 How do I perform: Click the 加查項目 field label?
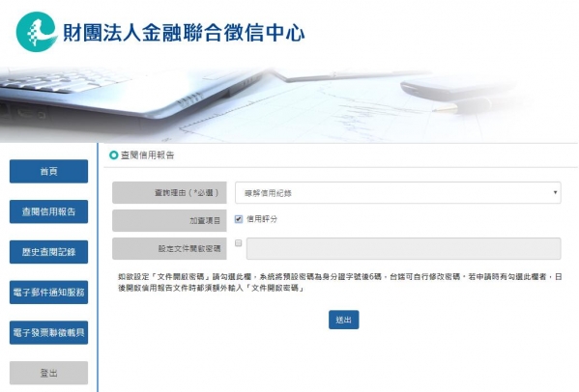pos(205,220)
